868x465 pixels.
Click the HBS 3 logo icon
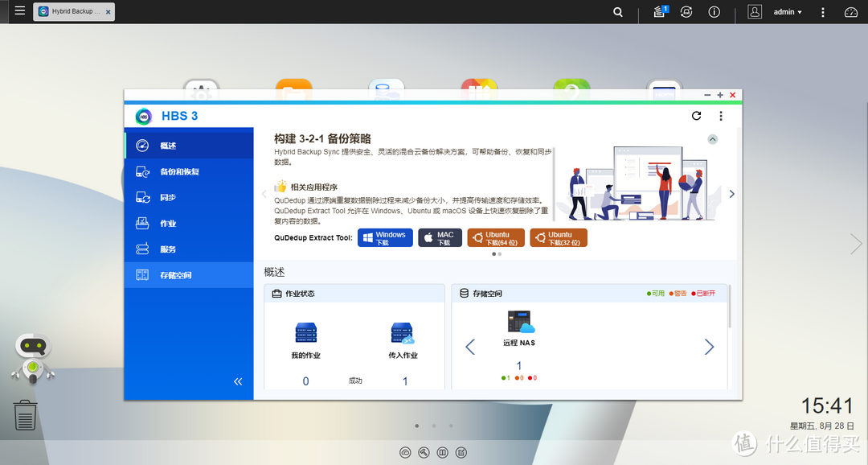click(143, 116)
